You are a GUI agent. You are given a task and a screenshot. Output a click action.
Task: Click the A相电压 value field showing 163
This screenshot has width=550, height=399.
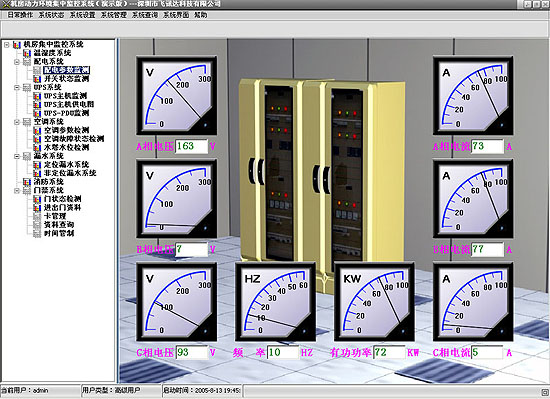pyautogui.click(x=192, y=146)
